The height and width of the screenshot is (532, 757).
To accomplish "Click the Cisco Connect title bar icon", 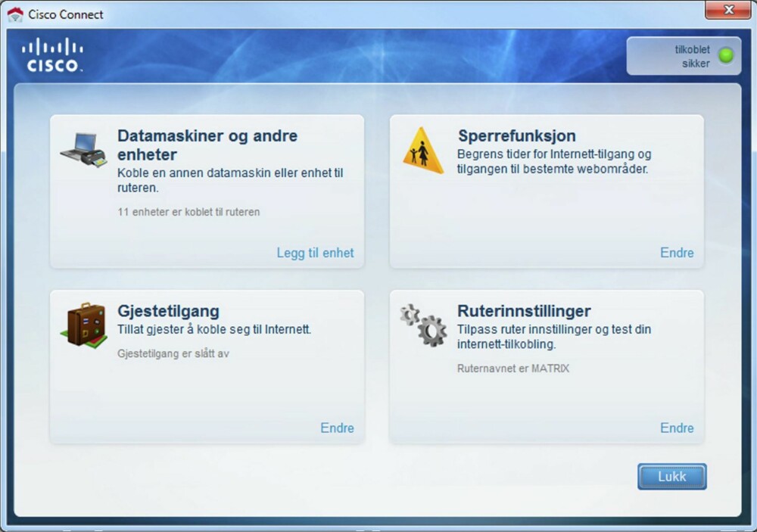I will (15, 14).
